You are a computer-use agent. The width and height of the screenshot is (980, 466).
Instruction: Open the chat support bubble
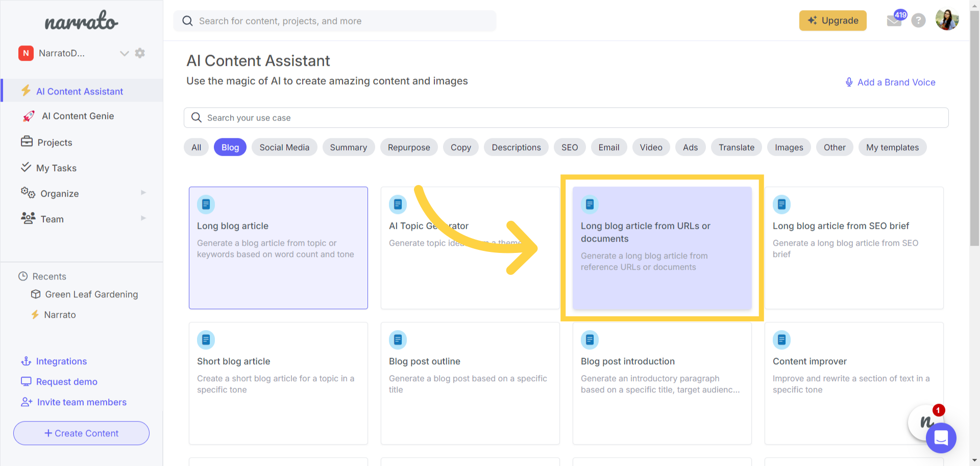[941, 438]
